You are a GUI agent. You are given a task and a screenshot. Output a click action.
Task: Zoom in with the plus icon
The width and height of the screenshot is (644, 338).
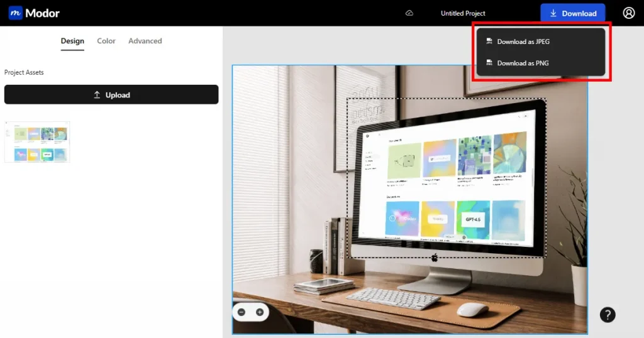tap(260, 312)
